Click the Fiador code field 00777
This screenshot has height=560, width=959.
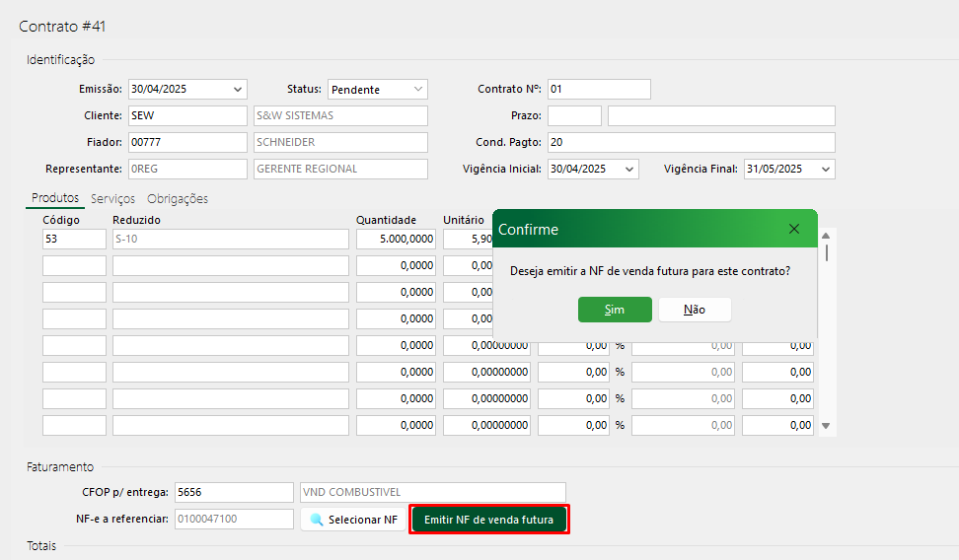click(x=186, y=143)
